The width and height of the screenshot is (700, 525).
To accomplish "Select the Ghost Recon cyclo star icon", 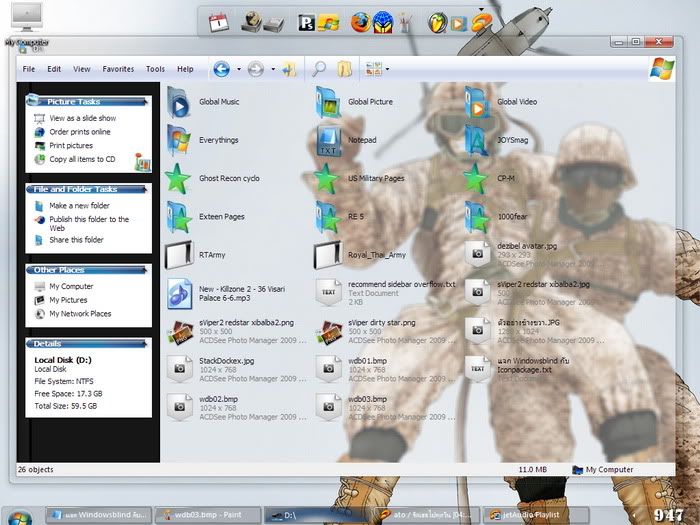I will [178, 179].
